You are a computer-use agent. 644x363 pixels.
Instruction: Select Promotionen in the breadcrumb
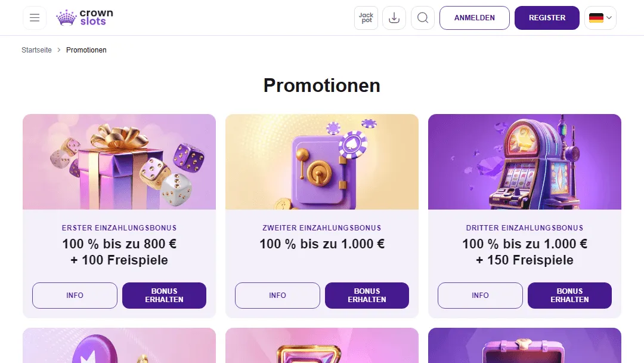(x=86, y=50)
